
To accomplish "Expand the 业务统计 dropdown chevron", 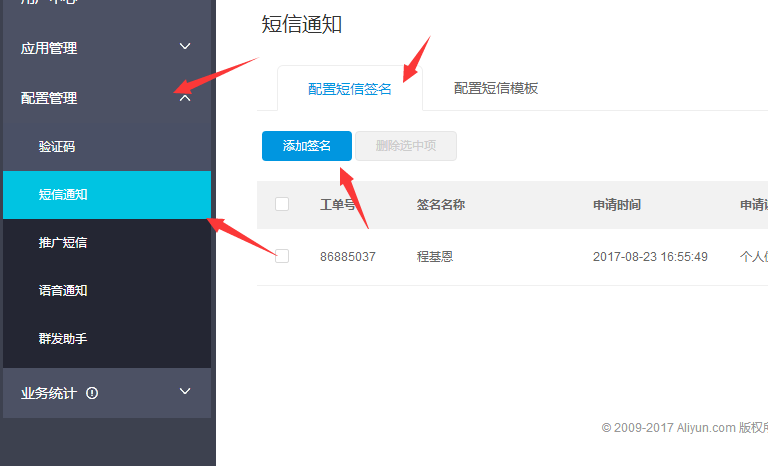I will [184, 392].
